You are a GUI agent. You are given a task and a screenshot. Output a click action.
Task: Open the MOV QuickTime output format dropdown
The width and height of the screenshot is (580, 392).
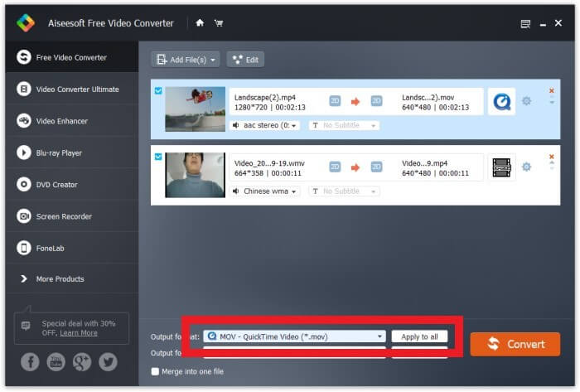point(294,336)
